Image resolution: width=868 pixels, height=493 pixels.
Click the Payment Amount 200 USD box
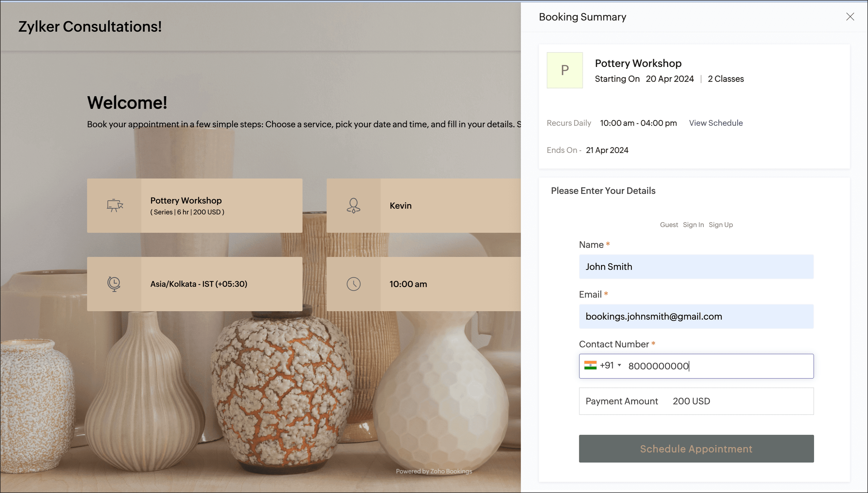pyautogui.click(x=696, y=401)
